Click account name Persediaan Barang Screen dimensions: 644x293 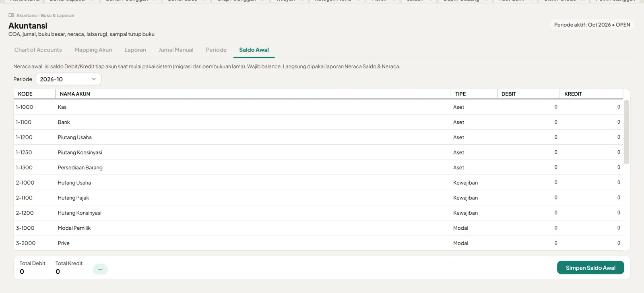80,168
